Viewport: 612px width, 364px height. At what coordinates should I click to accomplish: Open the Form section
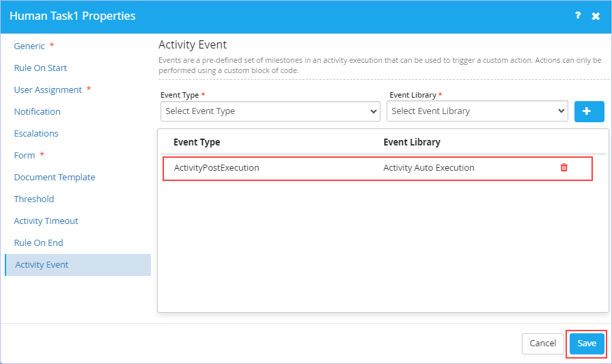coord(24,155)
